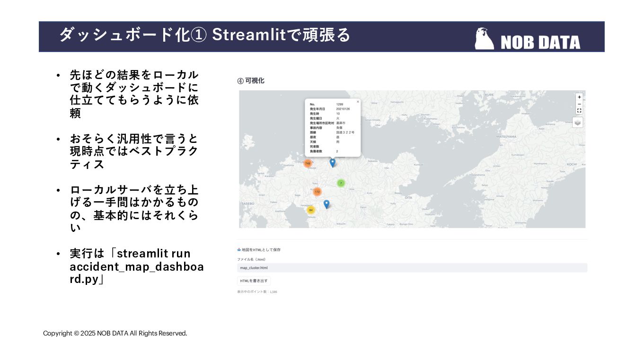The width and height of the screenshot is (644, 362).
Task: Select bullet with streamlit run command
Action: 137,266
